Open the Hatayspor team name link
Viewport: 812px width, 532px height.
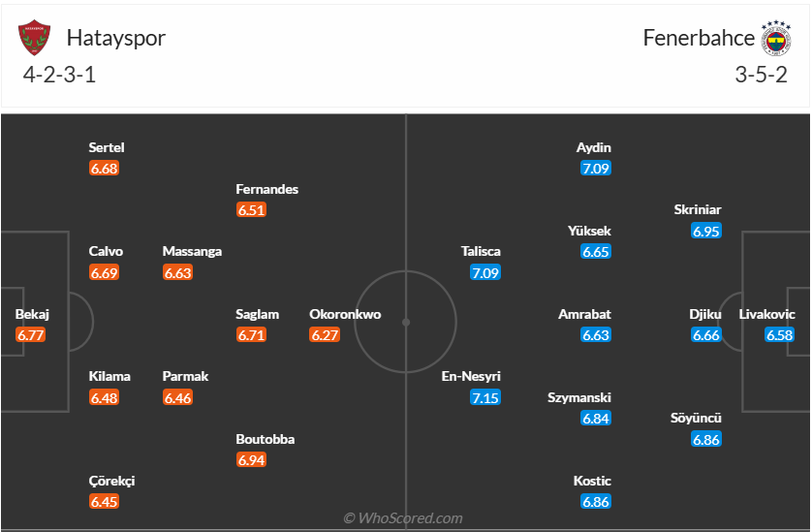pos(116,38)
